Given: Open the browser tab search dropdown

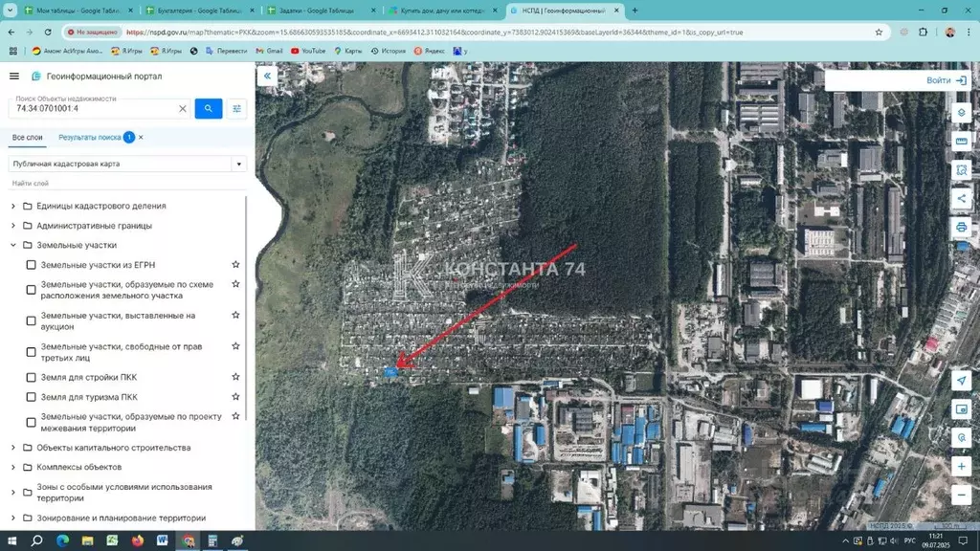Looking at the screenshot, I should (10, 10).
